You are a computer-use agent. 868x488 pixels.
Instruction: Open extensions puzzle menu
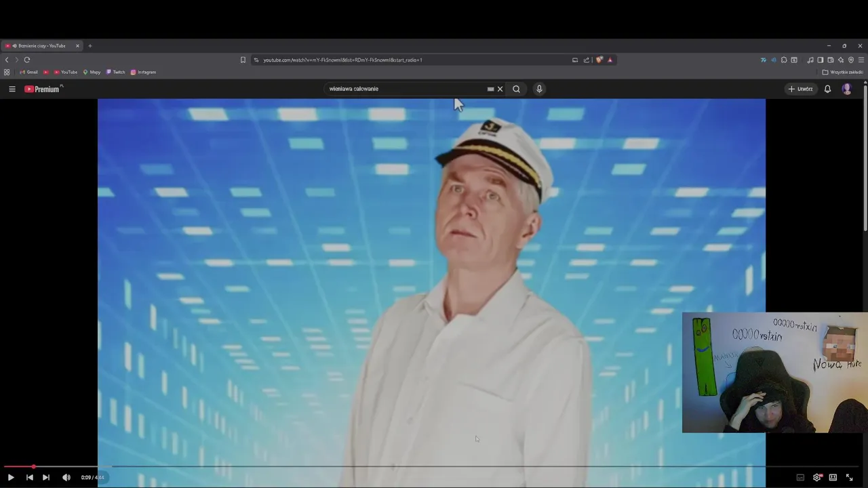pos(784,60)
